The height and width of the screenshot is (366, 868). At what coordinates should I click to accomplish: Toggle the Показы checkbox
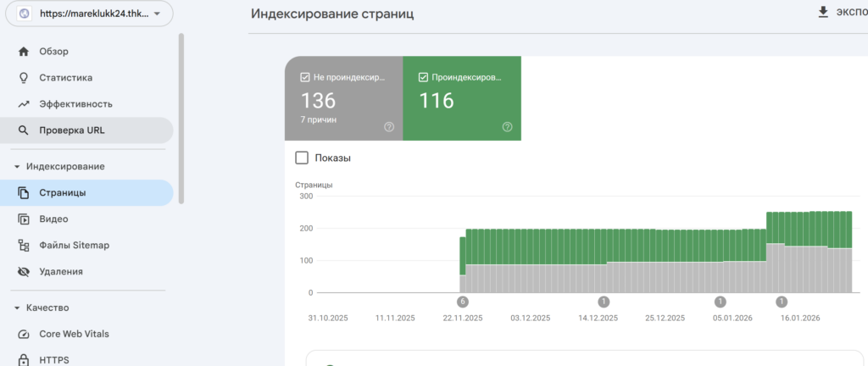pyautogui.click(x=302, y=158)
